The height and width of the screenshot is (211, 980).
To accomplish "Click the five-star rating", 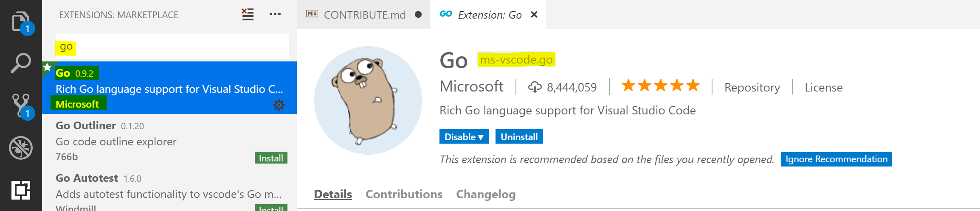I will [660, 86].
